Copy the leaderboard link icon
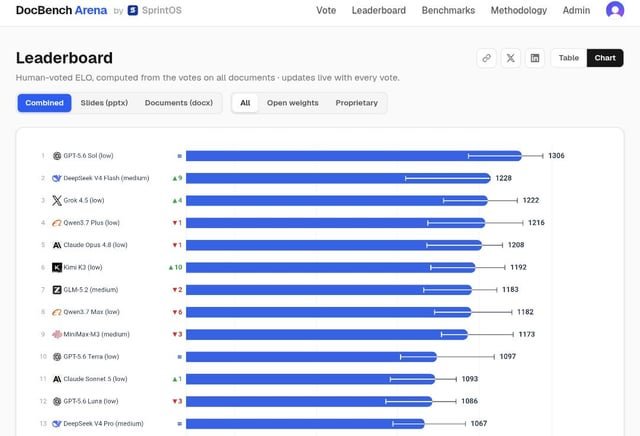This screenshot has width=640, height=436. pos(486,58)
